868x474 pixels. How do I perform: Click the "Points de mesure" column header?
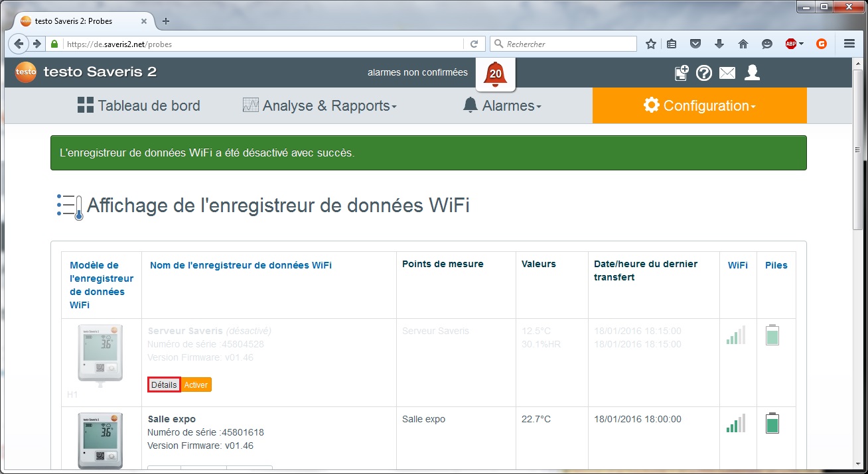(x=443, y=264)
